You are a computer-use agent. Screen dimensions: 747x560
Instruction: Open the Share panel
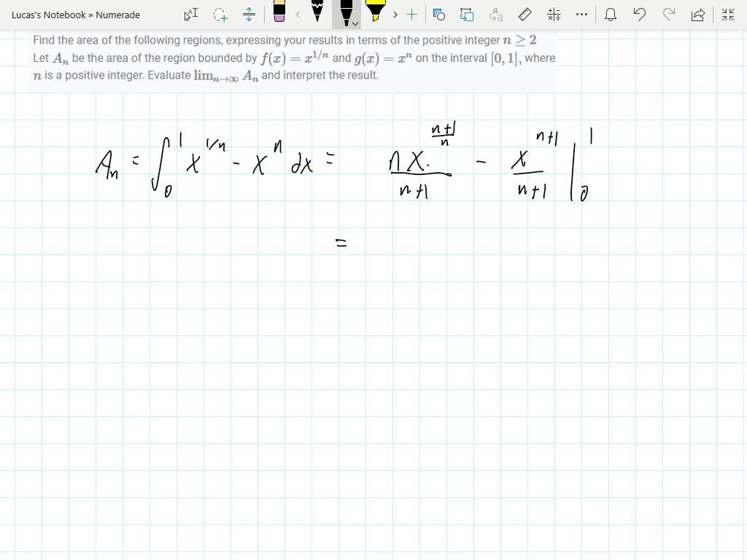click(x=699, y=14)
